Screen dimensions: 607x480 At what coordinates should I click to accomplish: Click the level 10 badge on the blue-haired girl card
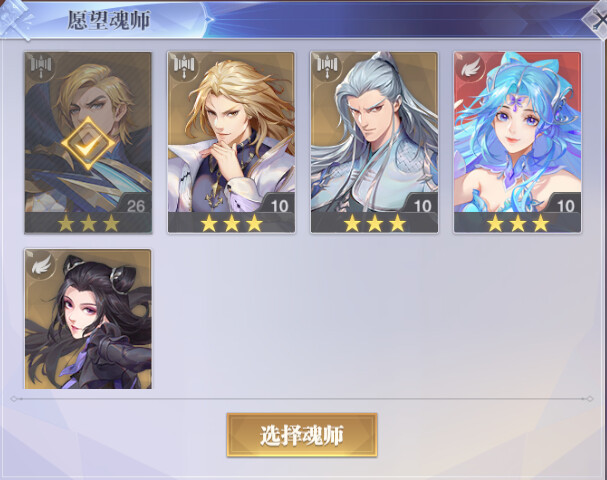click(565, 204)
